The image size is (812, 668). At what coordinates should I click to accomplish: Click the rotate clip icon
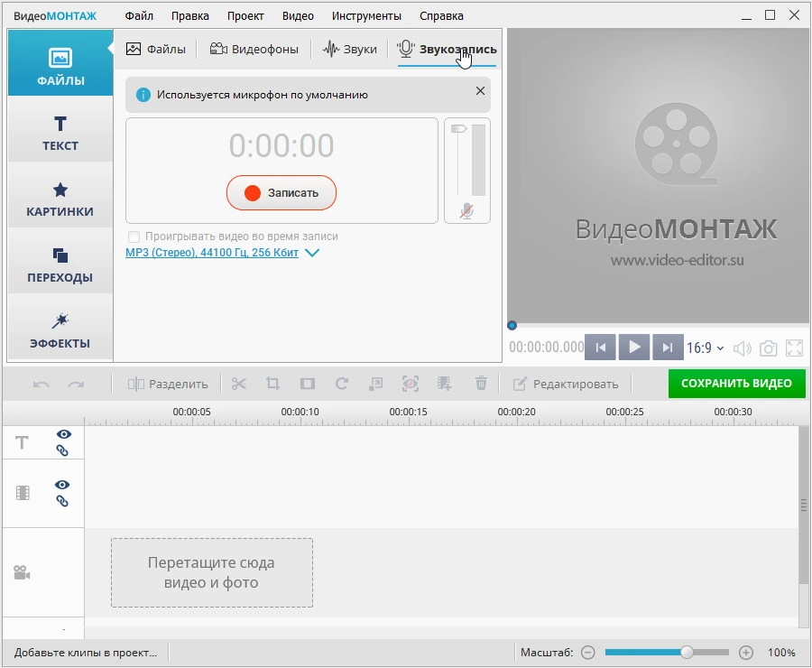[341, 384]
